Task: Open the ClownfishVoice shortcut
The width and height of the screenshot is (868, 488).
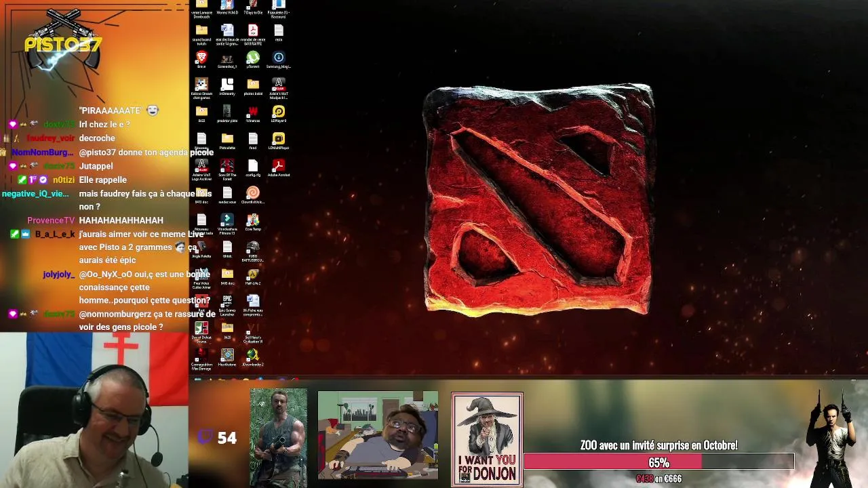Action: click(253, 196)
